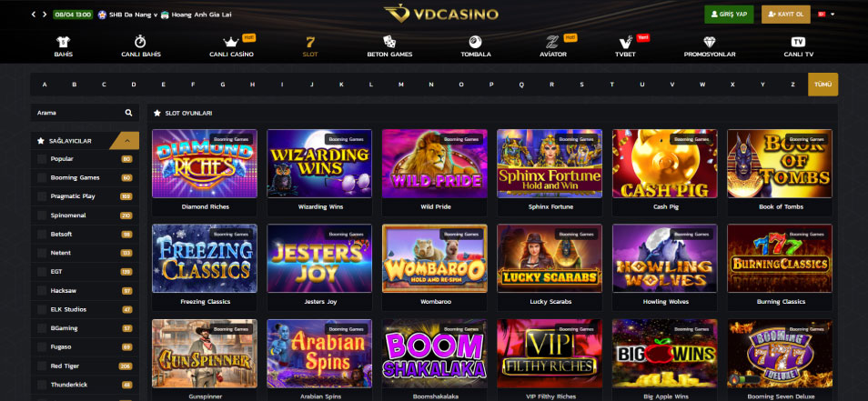Open the Wombaroo game thumbnail

(435, 258)
